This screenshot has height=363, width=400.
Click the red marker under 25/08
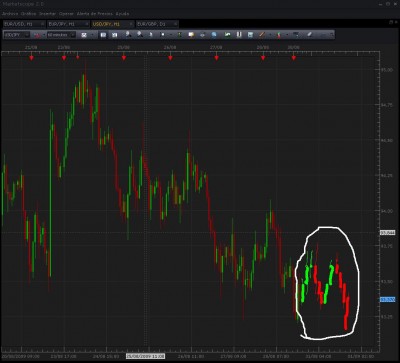pos(124,58)
